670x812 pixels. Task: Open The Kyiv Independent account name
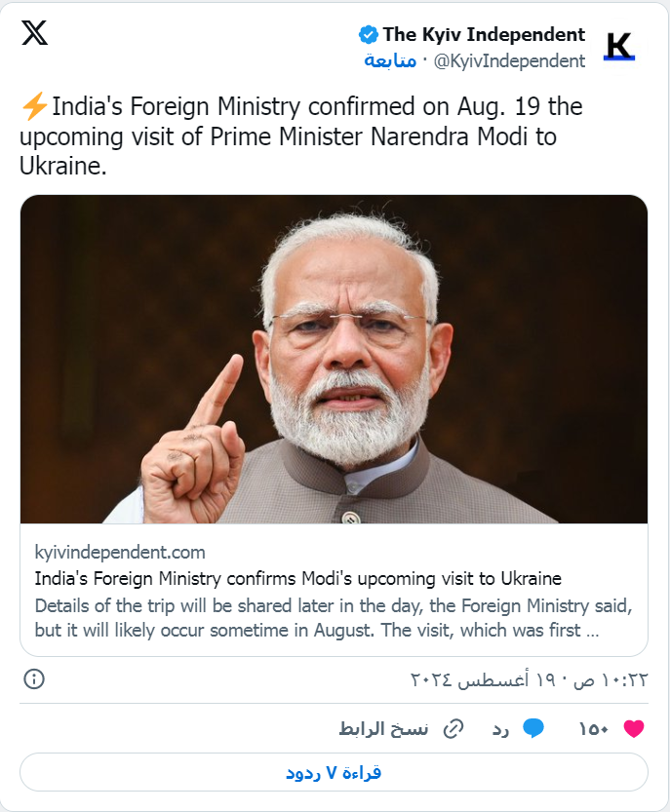pyautogui.click(x=484, y=35)
